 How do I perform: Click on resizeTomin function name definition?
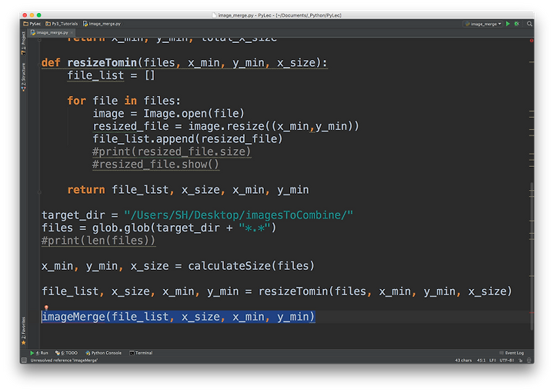(102, 63)
